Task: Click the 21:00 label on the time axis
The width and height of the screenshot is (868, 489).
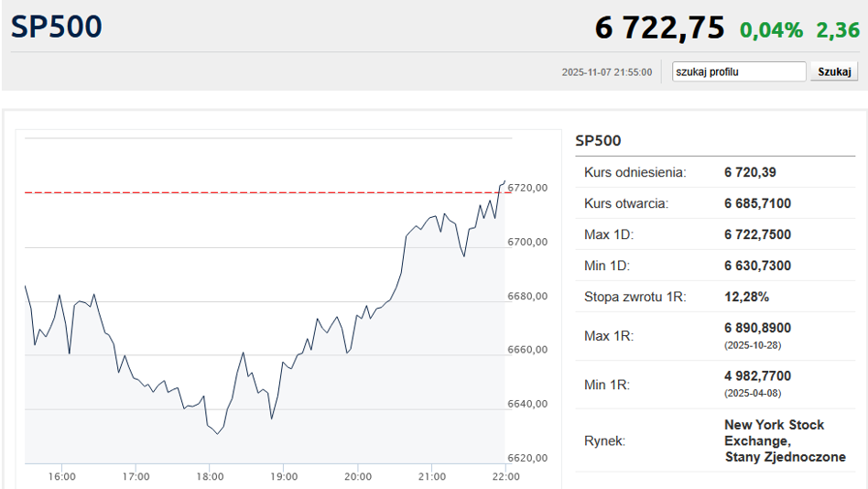Action: 431,476
